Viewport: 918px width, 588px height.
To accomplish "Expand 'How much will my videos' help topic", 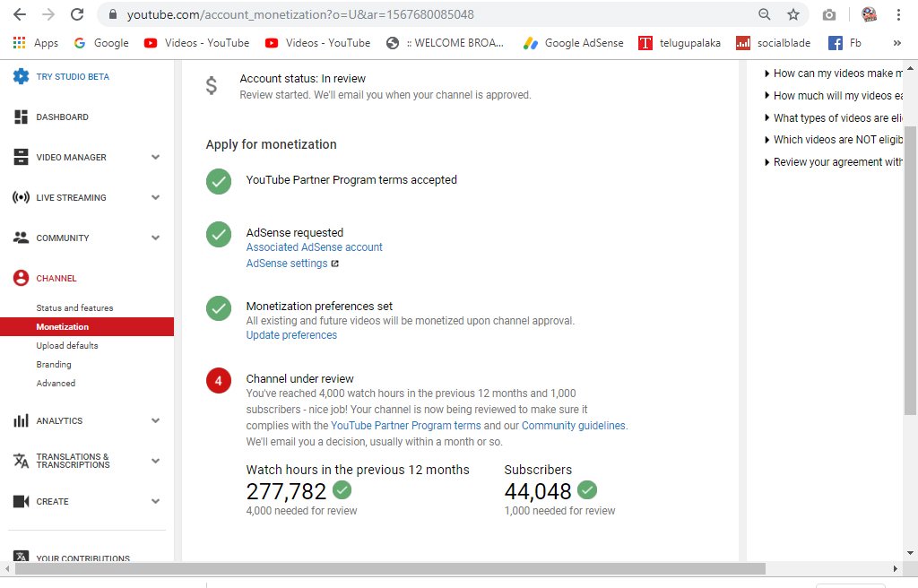I will (834, 96).
